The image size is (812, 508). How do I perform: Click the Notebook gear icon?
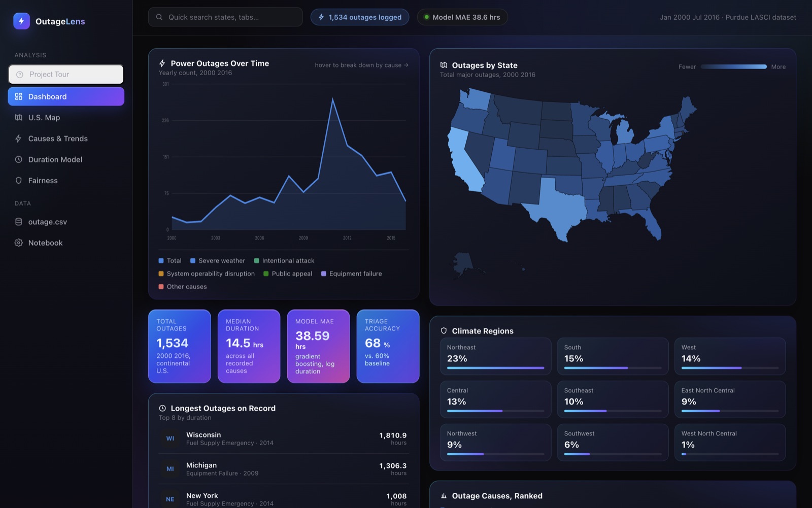coord(19,243)
